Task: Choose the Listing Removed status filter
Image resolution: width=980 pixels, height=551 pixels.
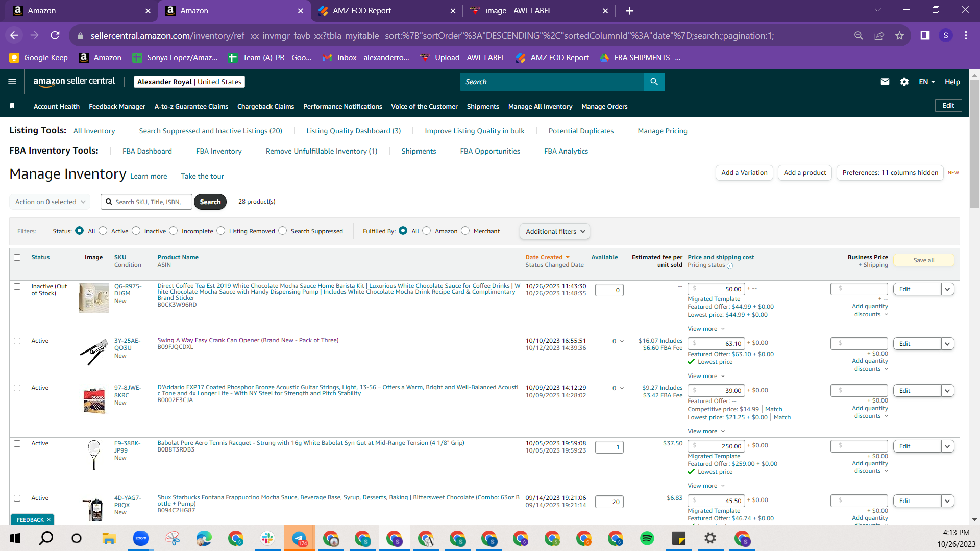Action: [221, 231]
